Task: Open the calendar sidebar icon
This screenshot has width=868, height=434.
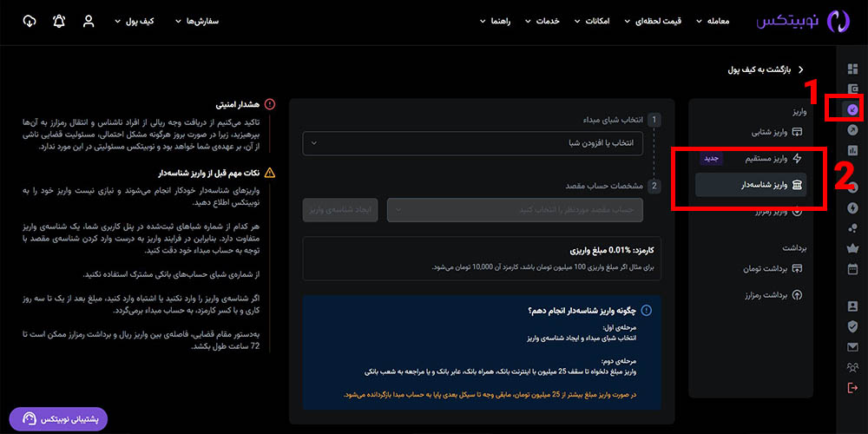Action: (x=852, y=268)
